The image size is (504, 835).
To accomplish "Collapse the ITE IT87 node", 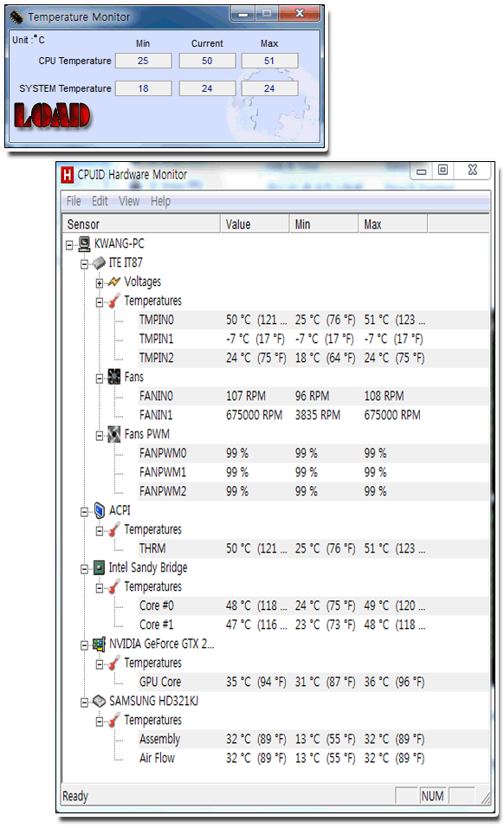I will 84,265.
